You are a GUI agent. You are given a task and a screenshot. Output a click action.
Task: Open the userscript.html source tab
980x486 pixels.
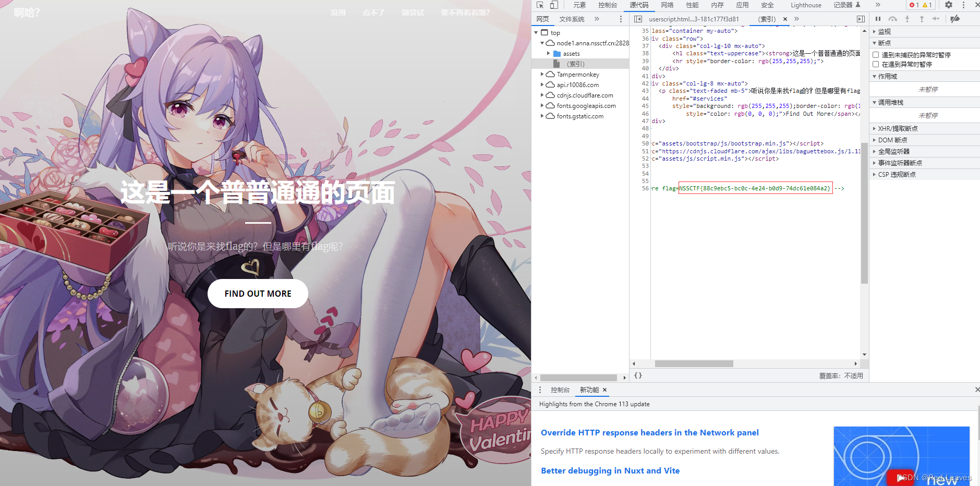(x=694, y=19)
